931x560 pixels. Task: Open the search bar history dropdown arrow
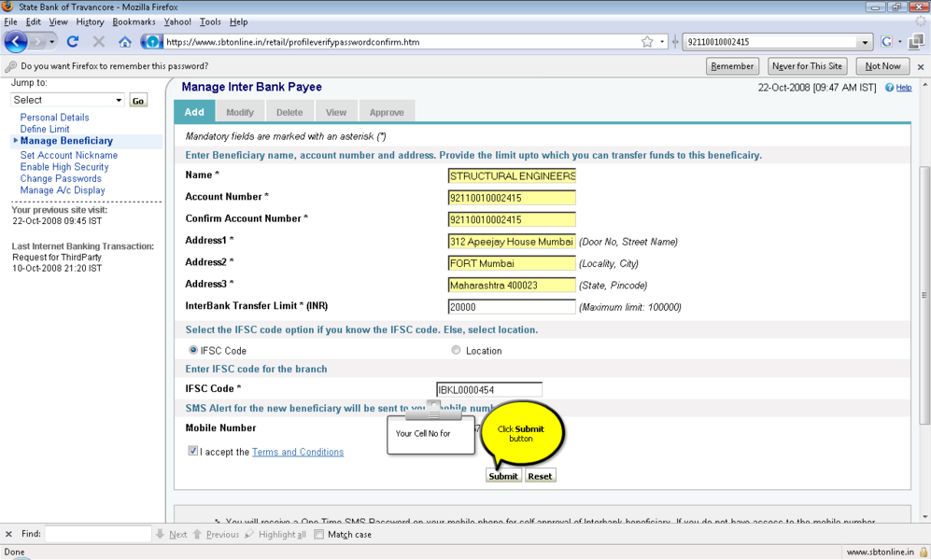point(865,42)
